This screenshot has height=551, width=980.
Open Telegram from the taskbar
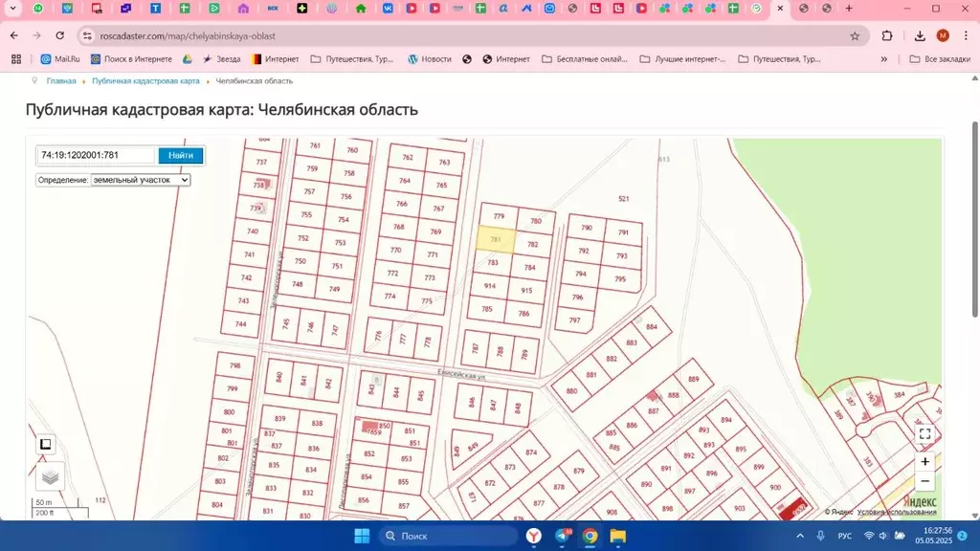[x=562, y=536]
